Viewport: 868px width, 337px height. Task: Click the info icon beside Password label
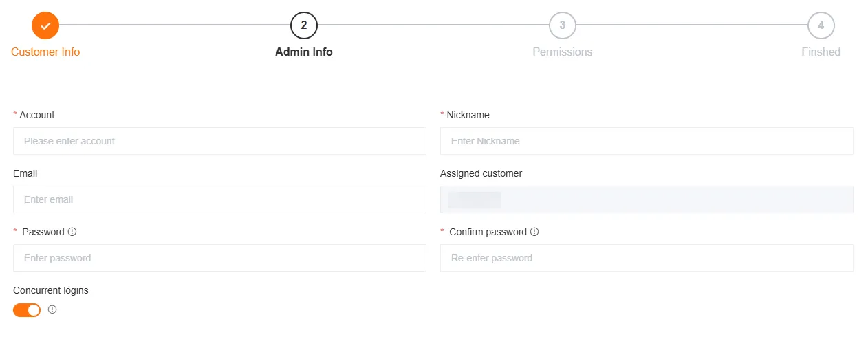pyautogui.click(x=72, y=232)
